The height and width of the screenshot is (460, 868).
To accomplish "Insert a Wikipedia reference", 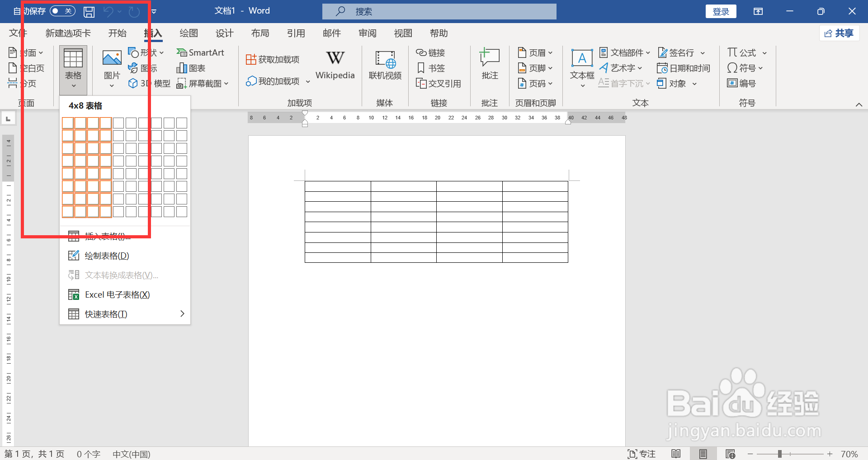I will tap(335, 65).
